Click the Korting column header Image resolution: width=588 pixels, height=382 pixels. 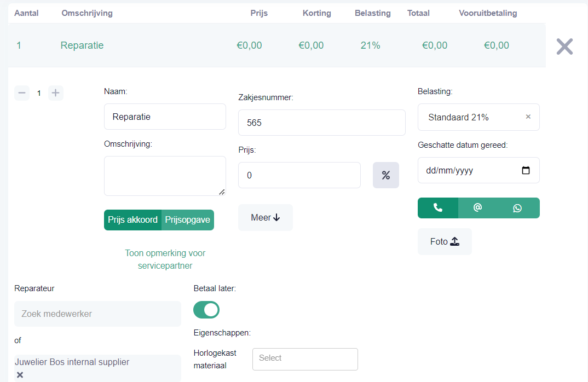[317, 13]
